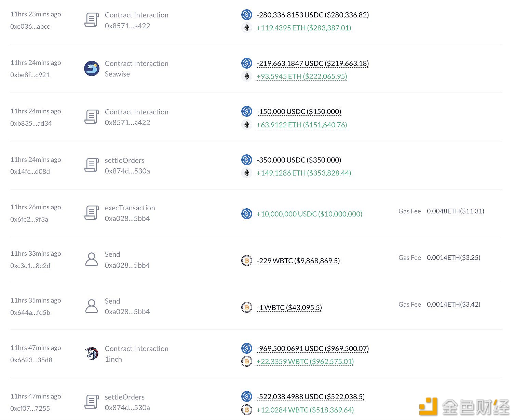Click the 11hrs 26mins ago timestamp
Viewport: 514px width, 420px height.
(36, 207)
